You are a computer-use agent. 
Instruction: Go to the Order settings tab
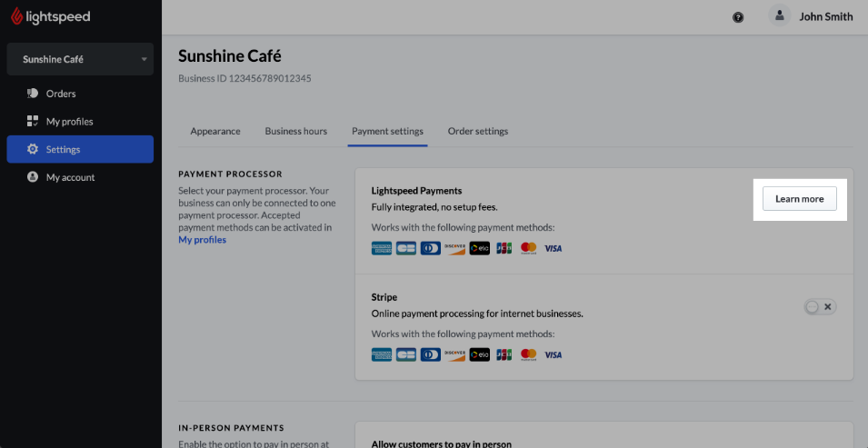477,131
